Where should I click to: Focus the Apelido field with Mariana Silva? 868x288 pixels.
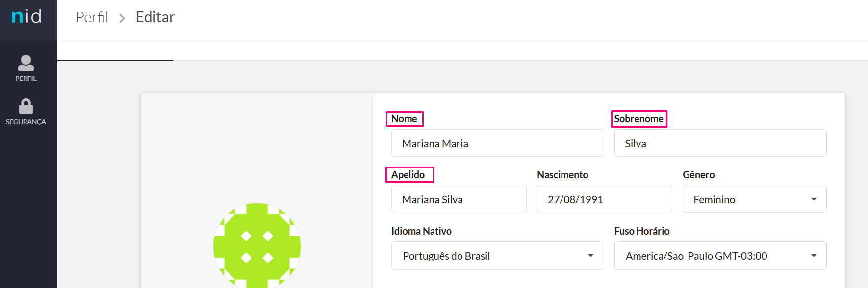click(x=459, y=199)
